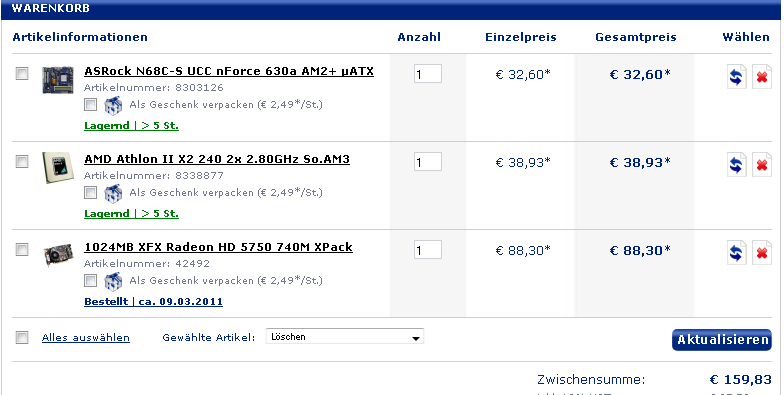The height and width of the screenshot is (395, 784).
Task: Select the ASRock N68C-S row checkbox
Action: click(22, 74)
